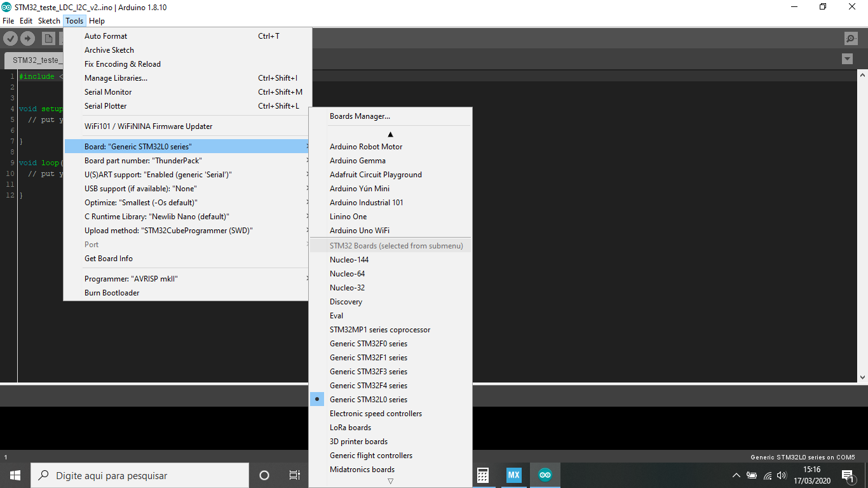Select Arduino Industrial 101 board
This screenshot has height=488, width=868.
coord(390,203)
